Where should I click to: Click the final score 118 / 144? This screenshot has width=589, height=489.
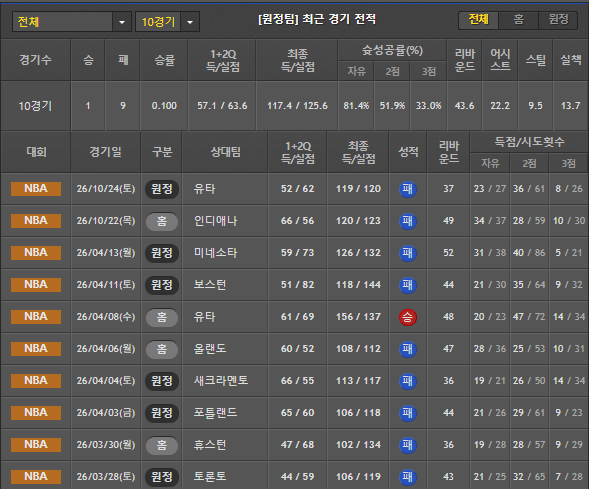point(358,285)
